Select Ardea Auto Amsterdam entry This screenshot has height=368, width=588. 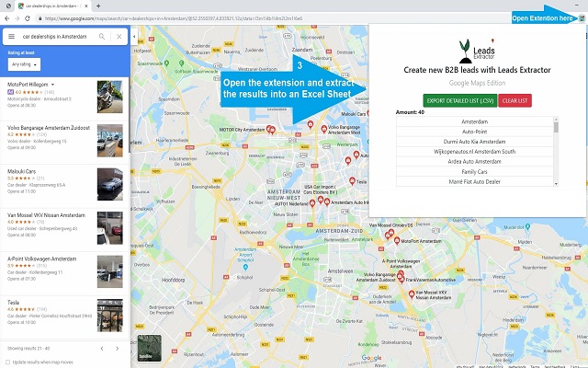474,162
